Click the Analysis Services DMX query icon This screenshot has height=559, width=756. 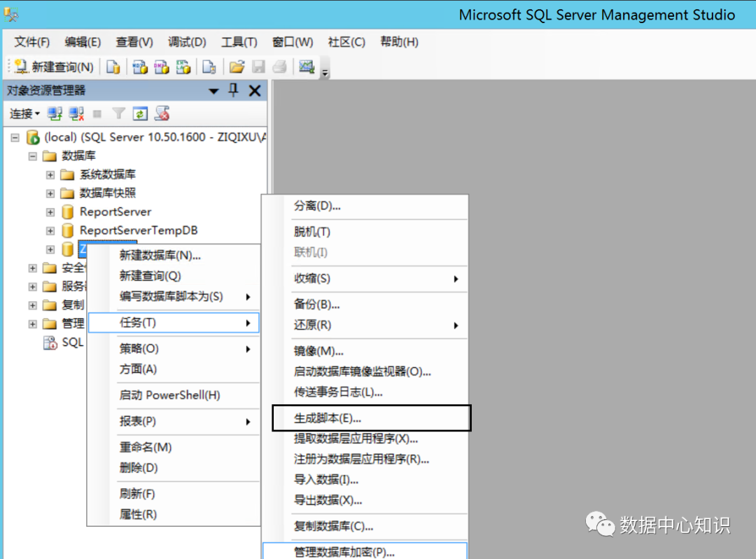(162, 67)
